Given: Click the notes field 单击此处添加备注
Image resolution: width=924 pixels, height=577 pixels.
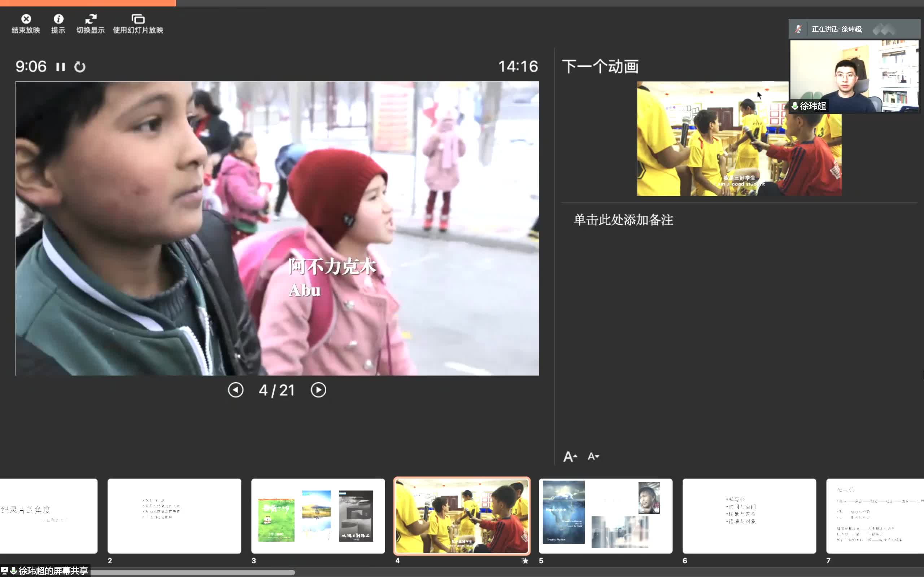Looking at the screenshot, I should point(623,220).
